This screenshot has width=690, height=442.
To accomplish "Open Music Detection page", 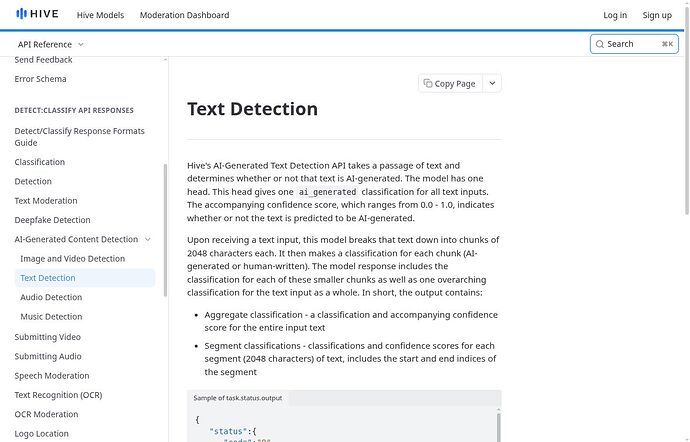I will [x=51, y=317].
